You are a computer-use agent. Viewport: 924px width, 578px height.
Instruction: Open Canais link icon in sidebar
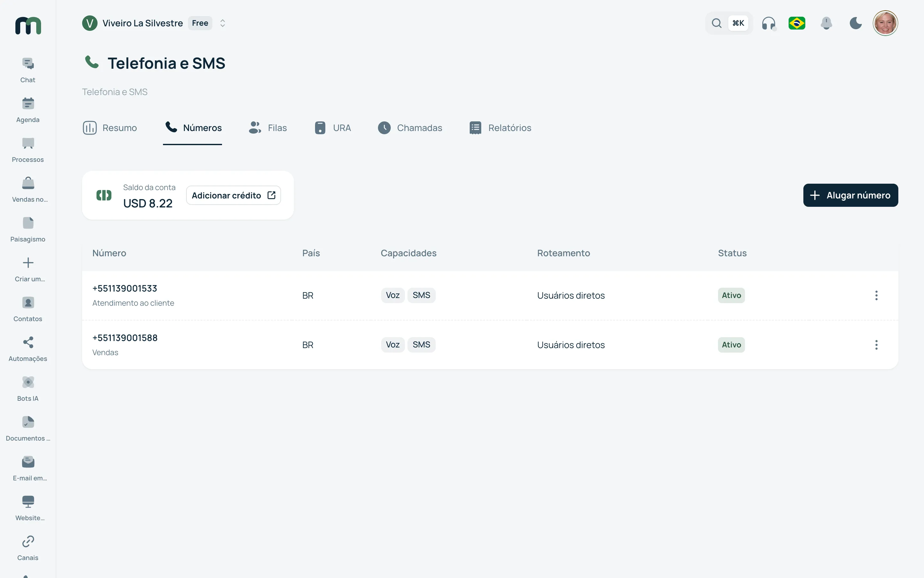[x=28, y=541]
